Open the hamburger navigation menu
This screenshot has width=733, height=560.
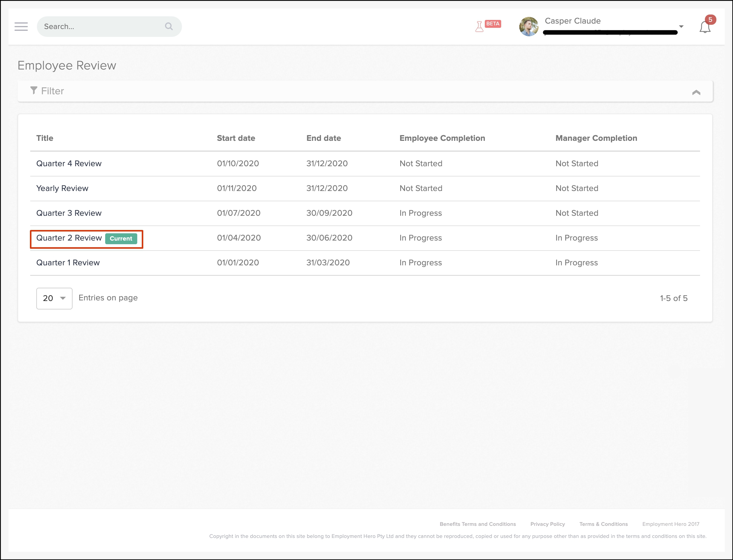pos(21,27)
